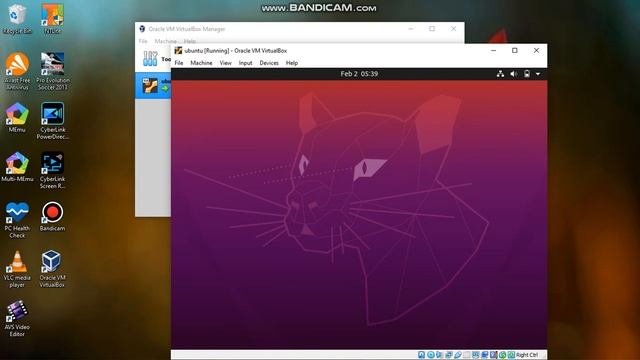Click the Right Ctrl host key label
The image size is (640, 360).
click(527, 355)
